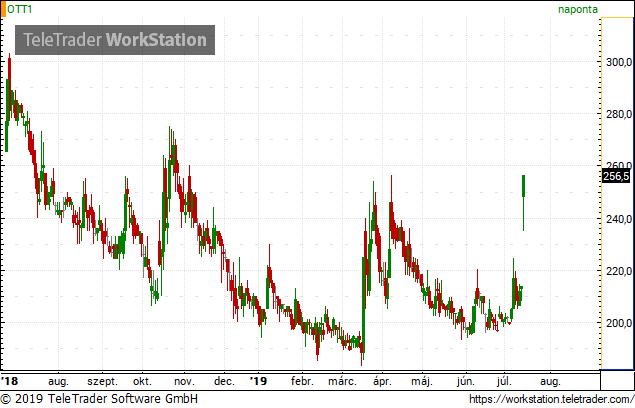The image size is (635, 408).
Task: Select the jún. label on time axis
Action: click(466, 382)
